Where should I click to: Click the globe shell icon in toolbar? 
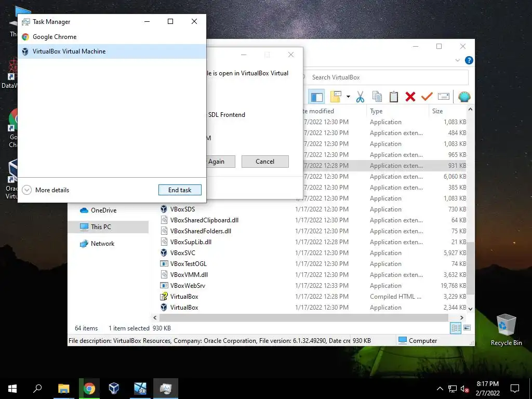pyautogui.click(x=464, y=97)
